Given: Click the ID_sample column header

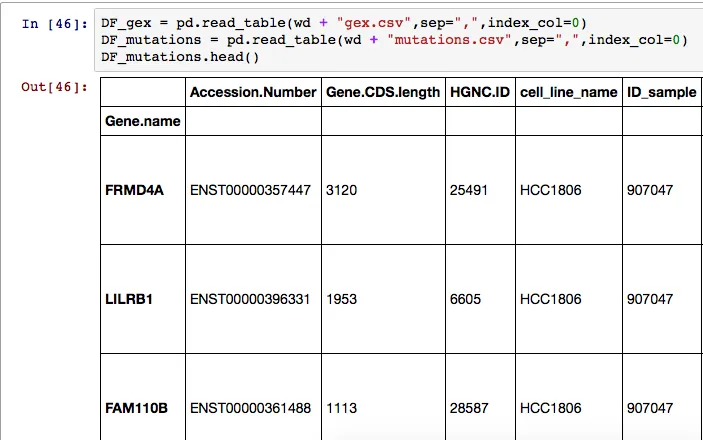Looking at the screenshot, I should click(661, 92).
